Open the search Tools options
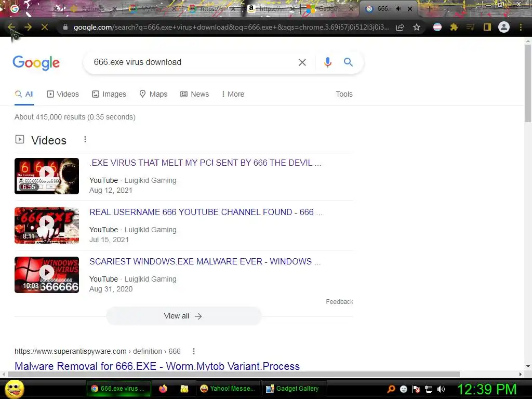Viewport: 532px width, 399px height. coord(344,94)
